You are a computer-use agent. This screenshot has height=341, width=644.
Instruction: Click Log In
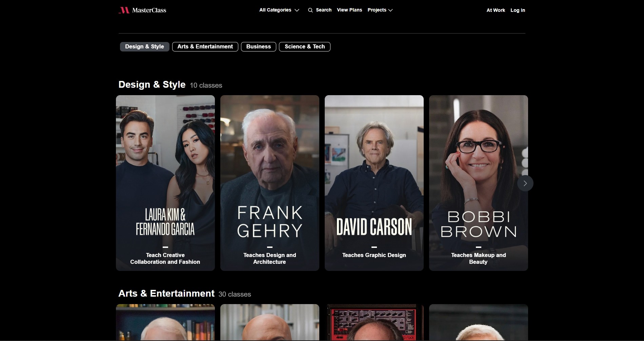518,10
